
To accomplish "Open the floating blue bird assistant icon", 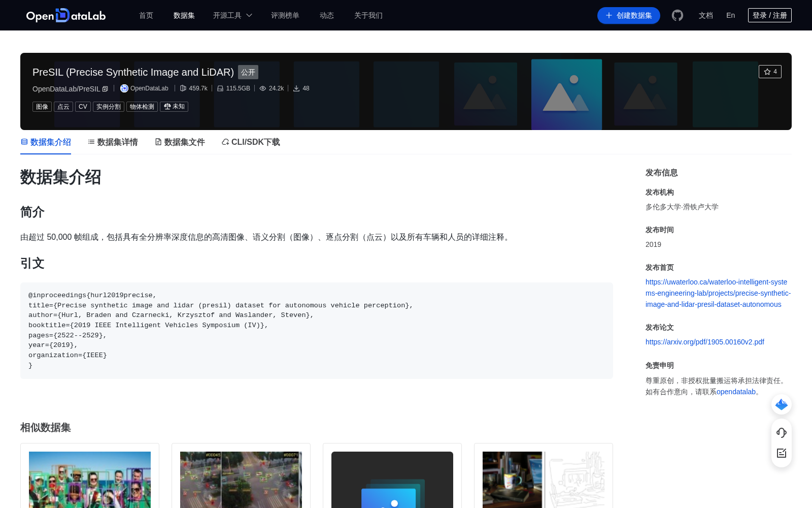I will pos(782,404).
